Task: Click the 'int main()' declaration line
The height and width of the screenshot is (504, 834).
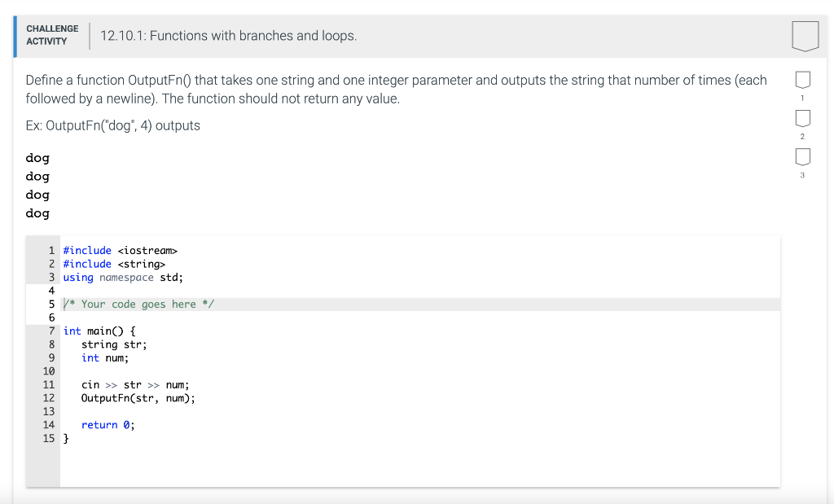Action: pyautogui.click(x=98, y=331)
